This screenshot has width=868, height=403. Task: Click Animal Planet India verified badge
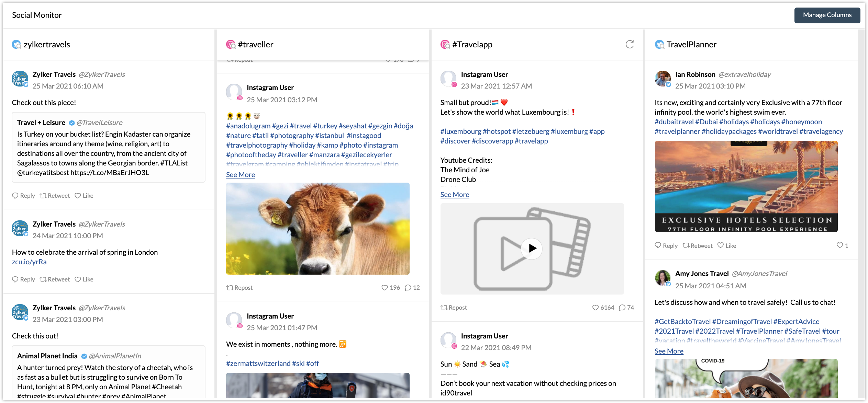84,356
